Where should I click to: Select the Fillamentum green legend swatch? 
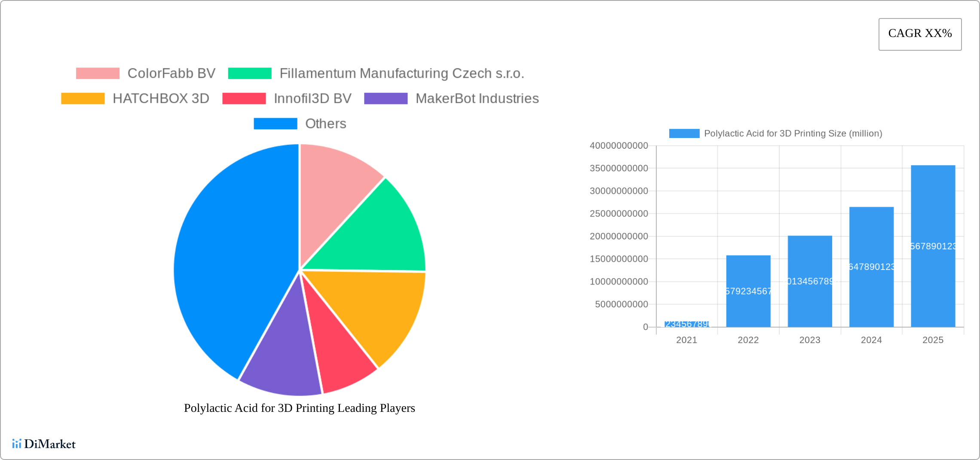(249, 73)
